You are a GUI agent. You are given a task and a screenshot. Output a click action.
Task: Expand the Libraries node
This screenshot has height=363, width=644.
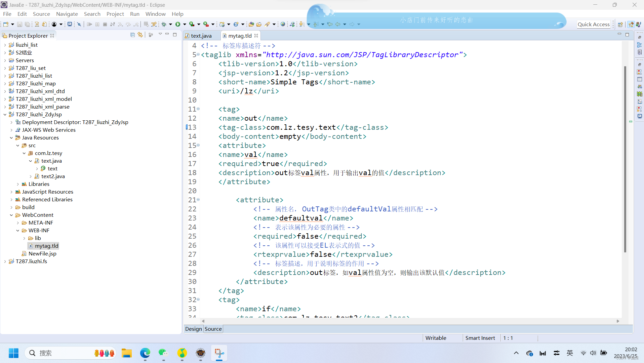(x=18, y=184)
